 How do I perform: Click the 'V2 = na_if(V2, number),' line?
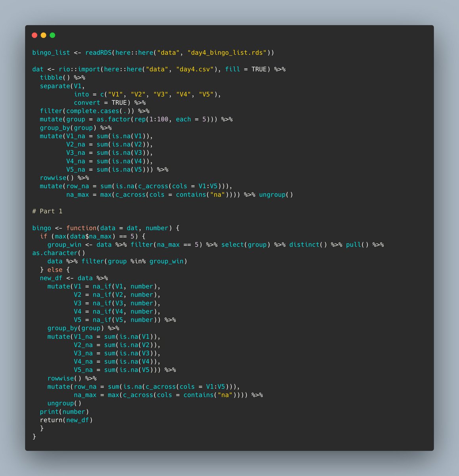click(117, 294)
